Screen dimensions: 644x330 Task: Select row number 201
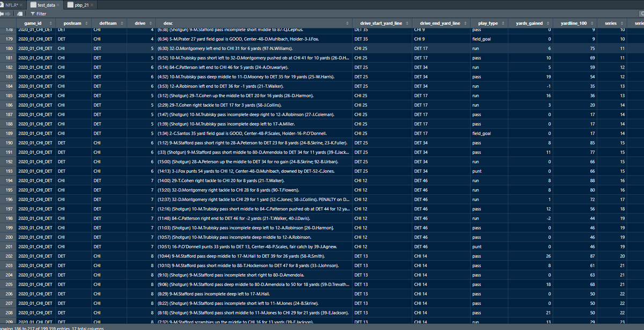(8, 247)
